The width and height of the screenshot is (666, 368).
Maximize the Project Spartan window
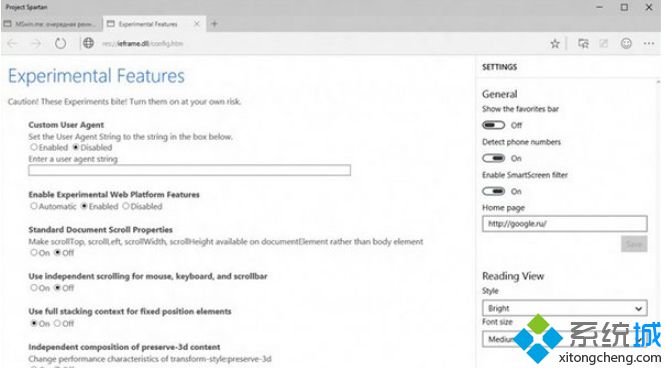[624, 7]
